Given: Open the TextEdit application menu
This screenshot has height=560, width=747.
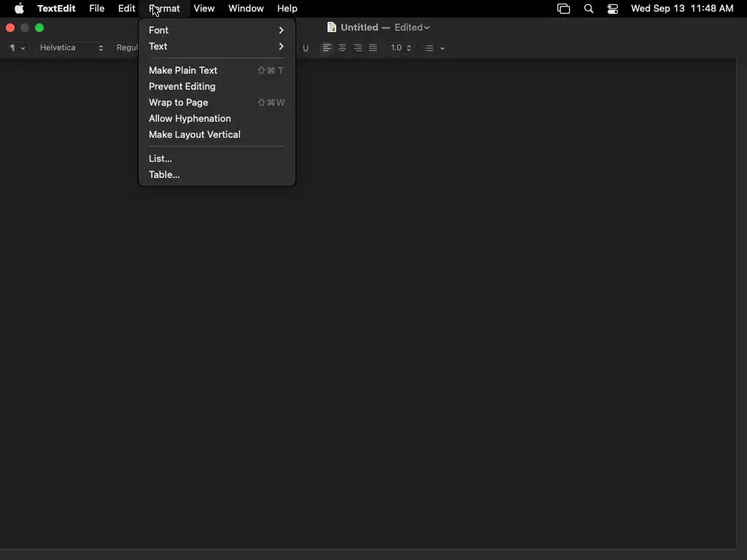Looking at the screenshot, I should (x=56, y=9).
